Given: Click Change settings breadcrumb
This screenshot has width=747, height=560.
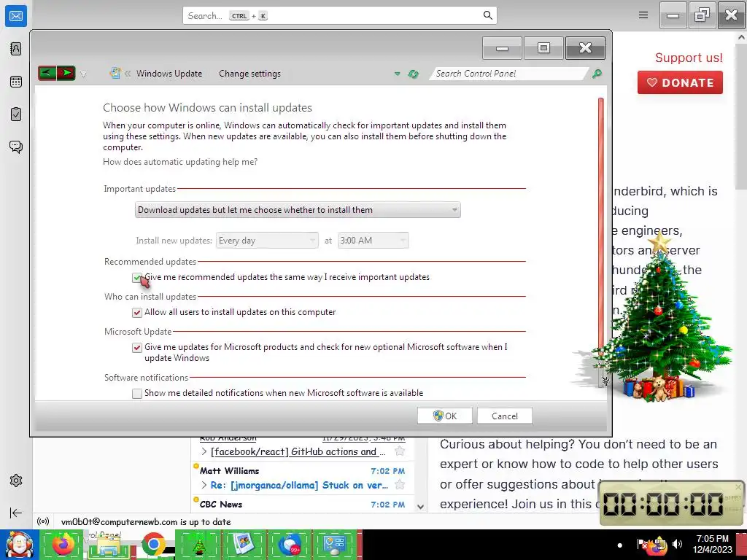Looking at the screenshot, I should [x=249, y=74].
